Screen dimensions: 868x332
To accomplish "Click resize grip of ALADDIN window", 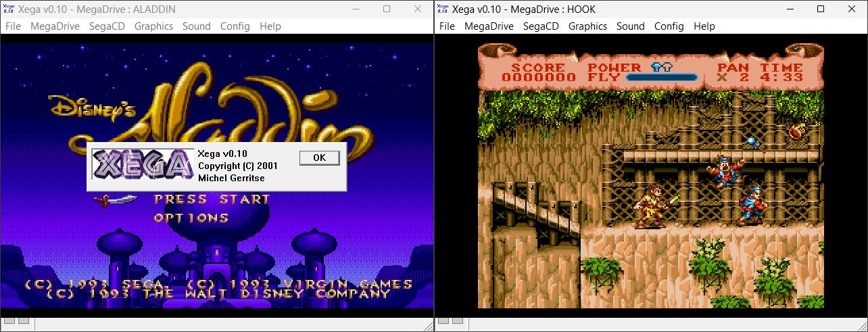I will (x=427, y=325).
